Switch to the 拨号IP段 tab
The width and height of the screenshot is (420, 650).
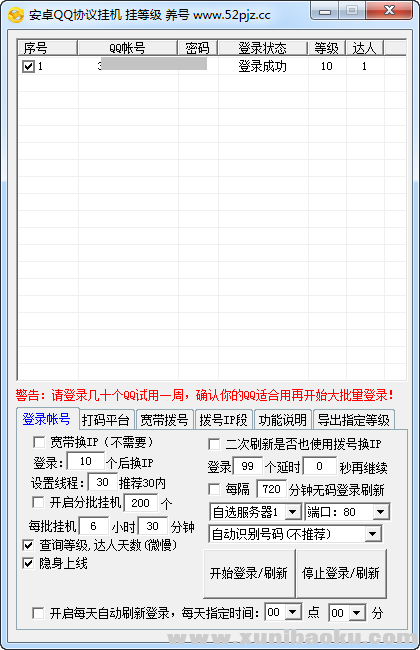click(223, 420)
